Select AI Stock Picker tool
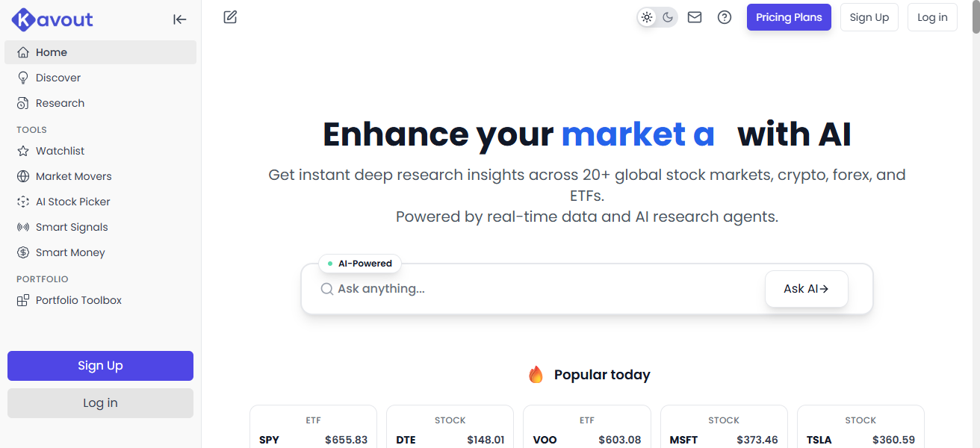The height and width of the screenshot is (448, 980). [x=72, y=202]
